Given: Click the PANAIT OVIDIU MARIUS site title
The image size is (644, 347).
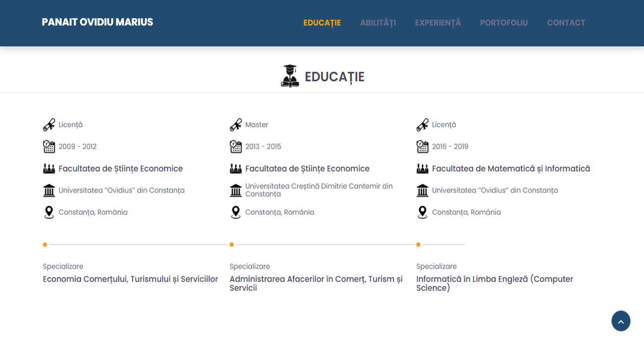Looking at the screenshot, I should (98, 22).
